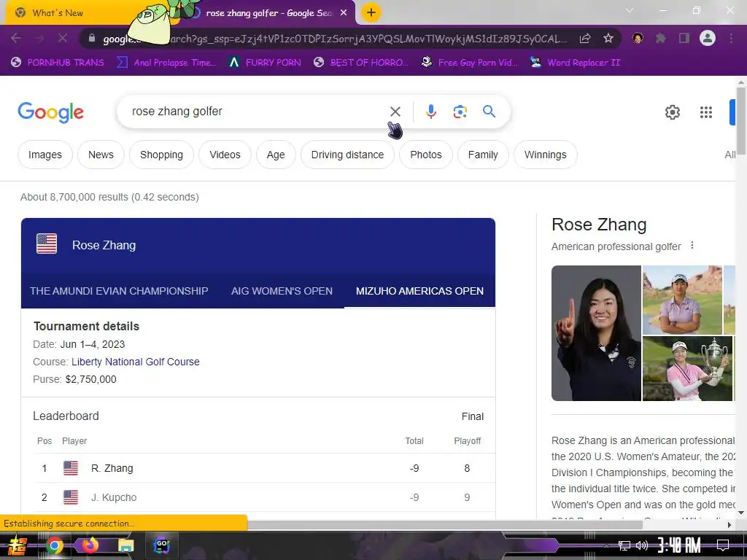Filter results by Shopping
This screenshot has height=560, width=747.
(161, 155)
